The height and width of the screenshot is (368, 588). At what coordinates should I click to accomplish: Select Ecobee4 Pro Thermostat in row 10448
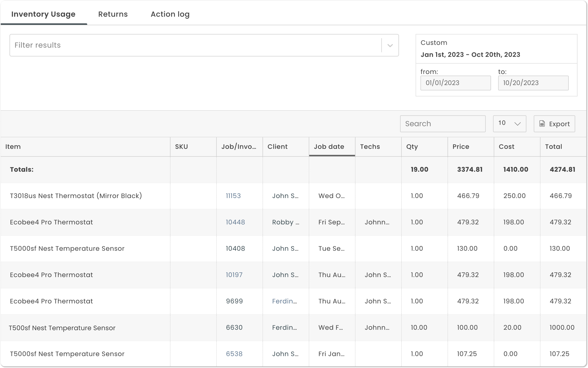tap(51, 222)
